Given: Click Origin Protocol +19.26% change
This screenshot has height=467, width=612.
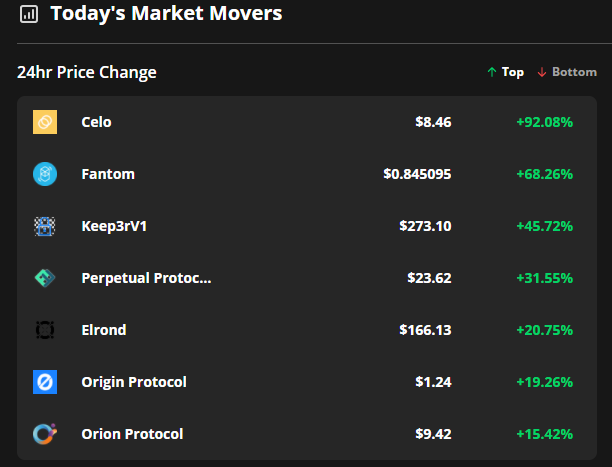Looking at the screenshot, I should (544, 382).
